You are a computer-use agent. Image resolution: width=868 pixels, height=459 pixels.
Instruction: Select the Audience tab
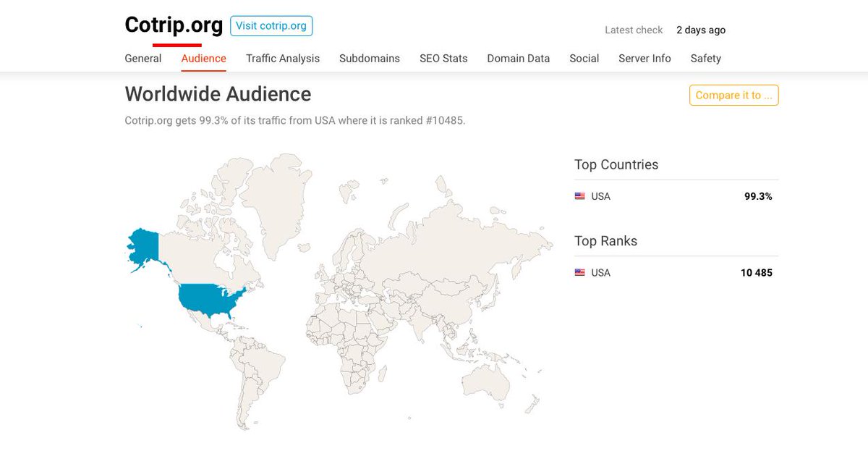[204, 59]
